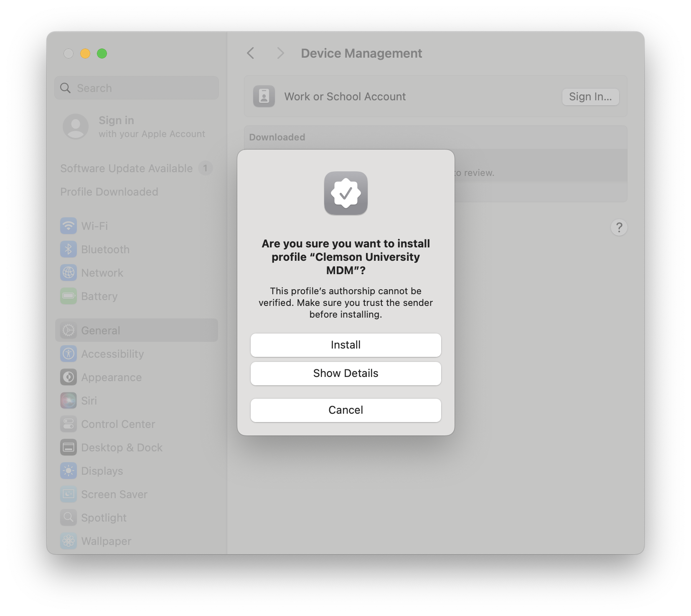The height and width of the screenshot is (616, 691).
Task: Click the Device Management title
Action: click(361, 53)
